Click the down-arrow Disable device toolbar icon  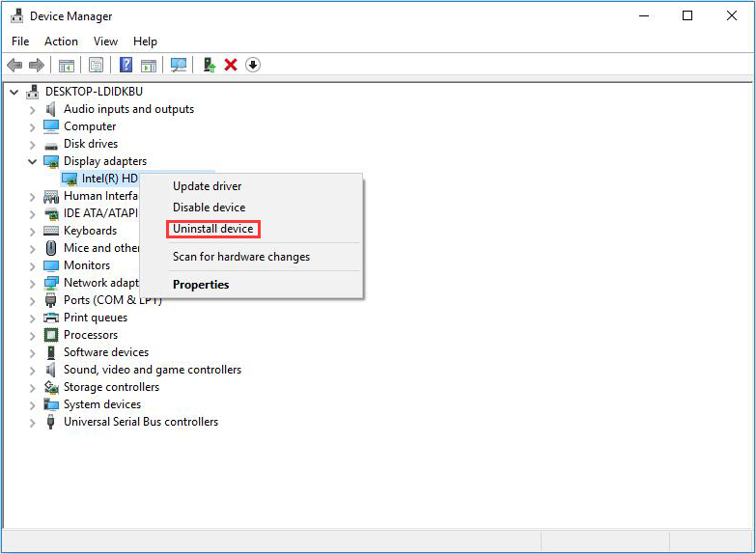coord(253,65)
